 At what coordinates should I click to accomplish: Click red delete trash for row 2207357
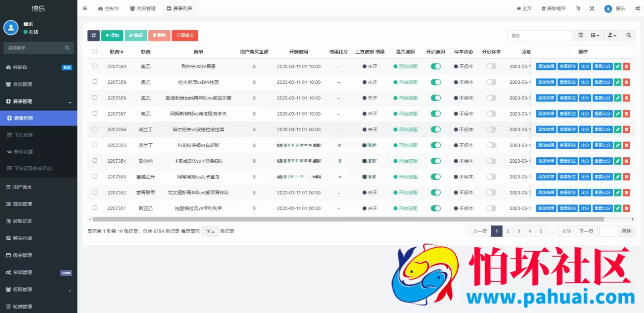click(x=626, y=114)
